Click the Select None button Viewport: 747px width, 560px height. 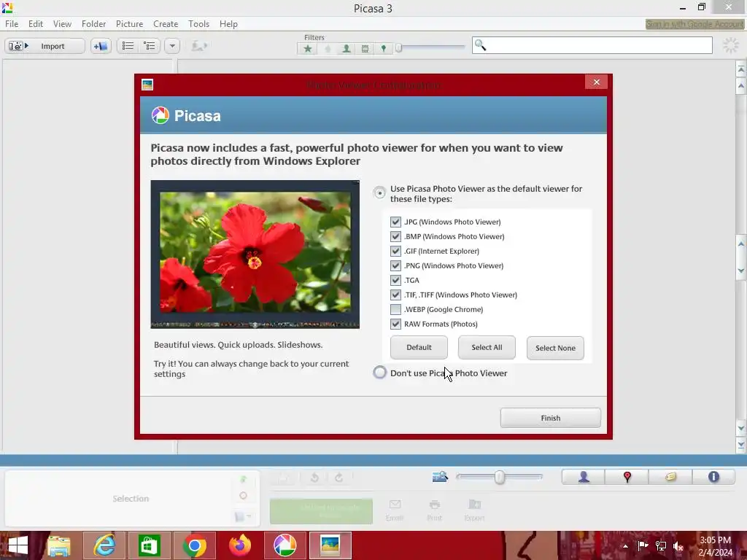pyautogui.click(x=555, y=348)
